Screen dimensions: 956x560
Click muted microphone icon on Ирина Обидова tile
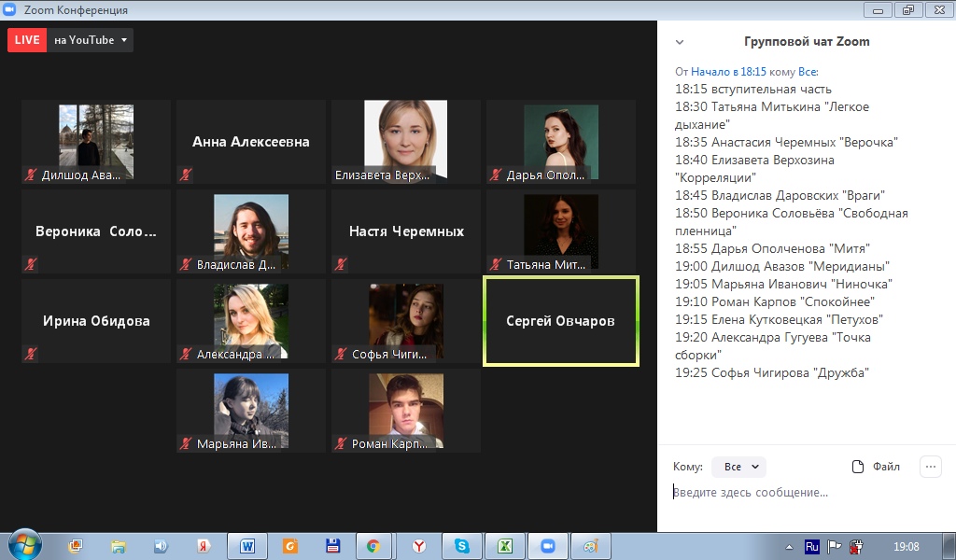pyautogui.click(x=31, y=354)
